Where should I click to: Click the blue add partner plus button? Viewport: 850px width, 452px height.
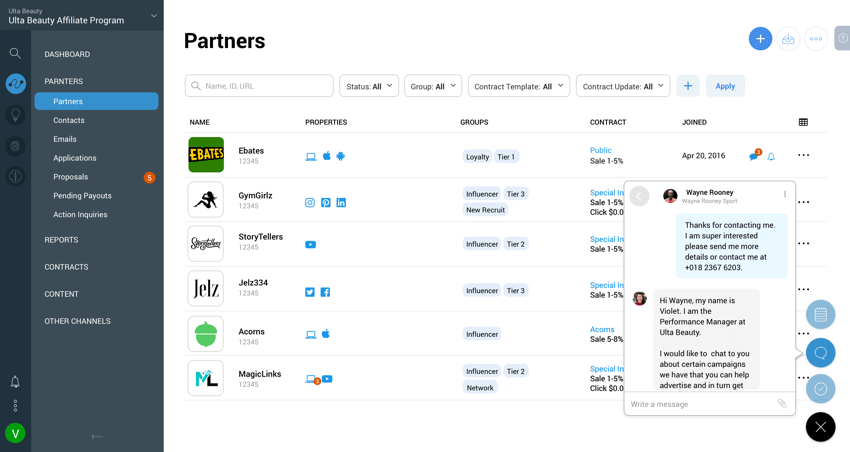[x=760, y=39]
